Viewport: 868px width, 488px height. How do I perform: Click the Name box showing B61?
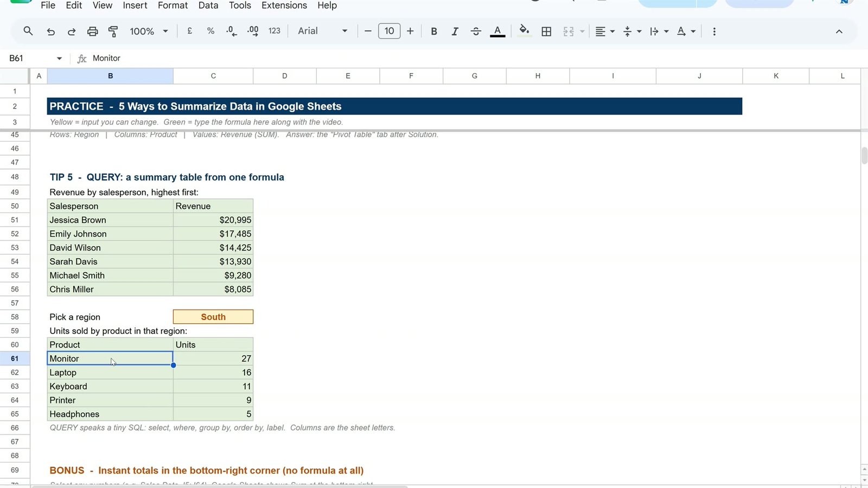pyautogui.click(x=30, y=58)
